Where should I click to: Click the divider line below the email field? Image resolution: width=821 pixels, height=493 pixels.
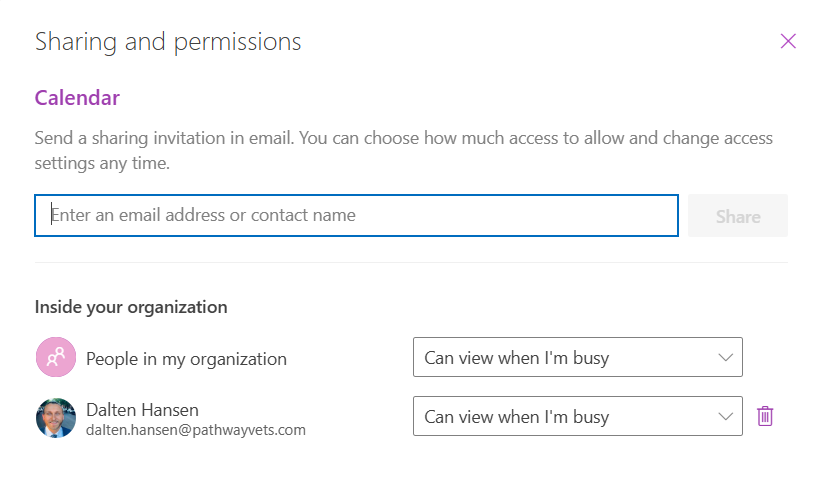click(411, 263)
